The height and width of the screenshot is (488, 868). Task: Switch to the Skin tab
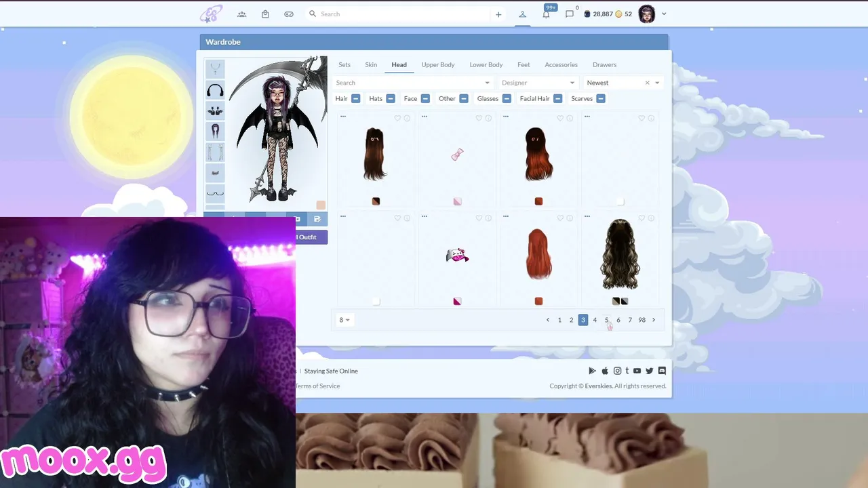tap(371, 65)
